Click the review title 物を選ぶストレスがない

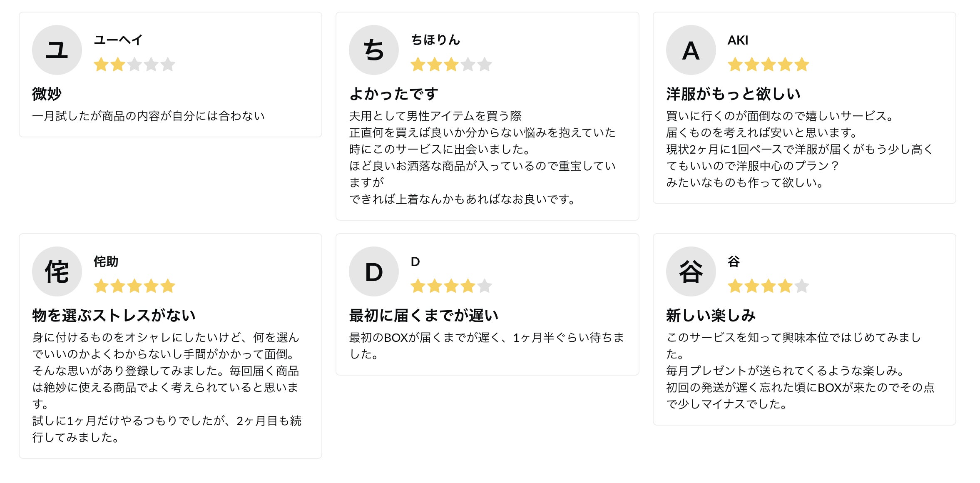[x=114, y=315]
